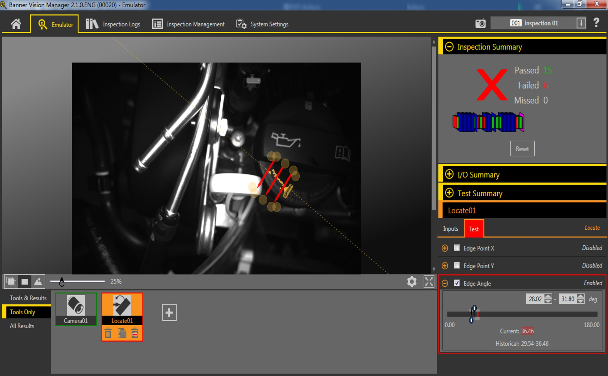Expand the I/O Summary section
Screen dimensions: 608x376
[449, 174]
